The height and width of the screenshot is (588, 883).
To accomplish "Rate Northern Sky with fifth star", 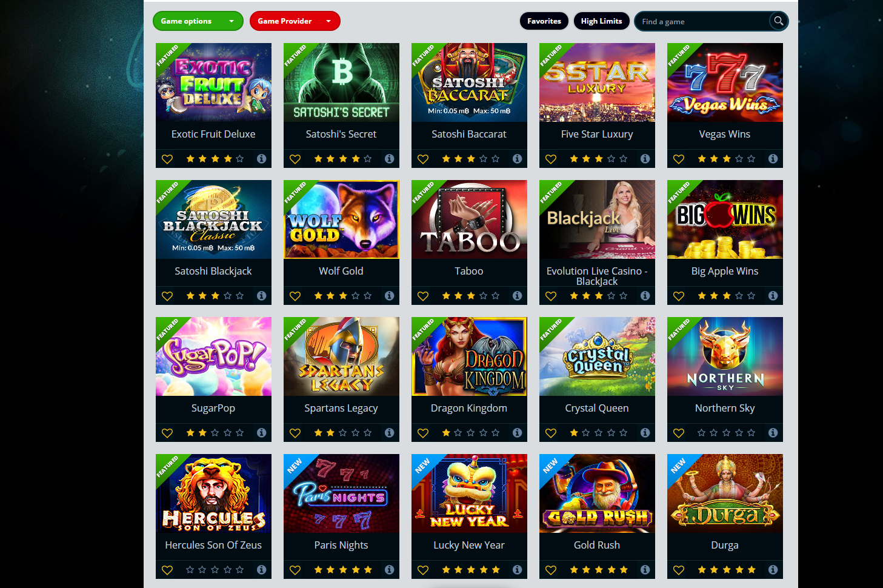I will coord(751,433).
